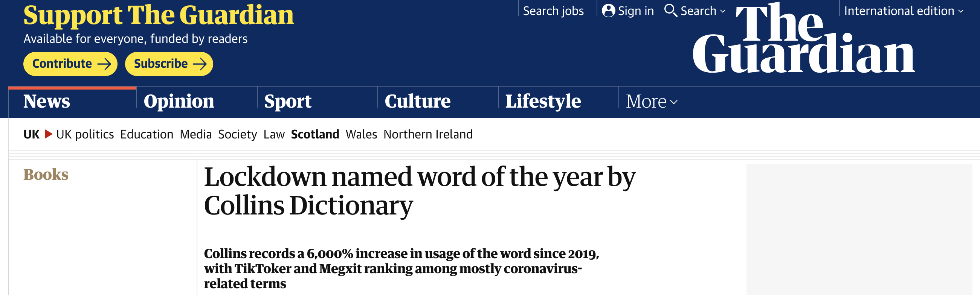Switch to the Opinion section
980x295 pixels.
179,102
